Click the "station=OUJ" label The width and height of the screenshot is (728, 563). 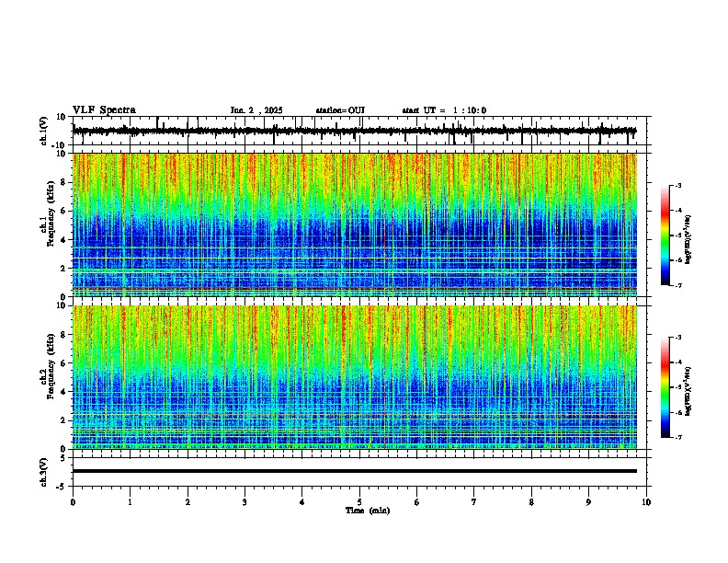340,110
